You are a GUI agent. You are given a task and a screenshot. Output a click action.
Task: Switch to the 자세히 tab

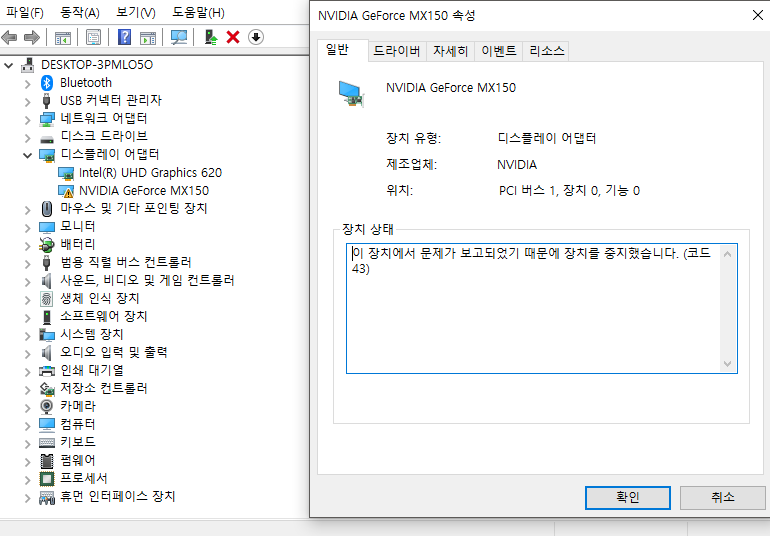click(x=450, y=51)
